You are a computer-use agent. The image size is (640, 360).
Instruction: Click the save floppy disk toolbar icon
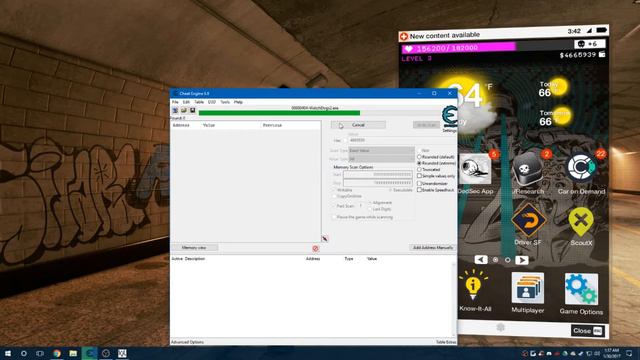click(x=193, y=111)
